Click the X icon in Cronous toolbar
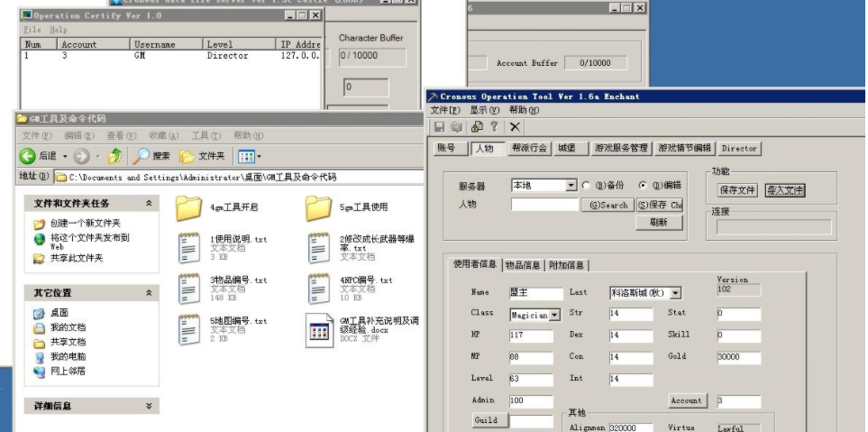 coord(515,128)
